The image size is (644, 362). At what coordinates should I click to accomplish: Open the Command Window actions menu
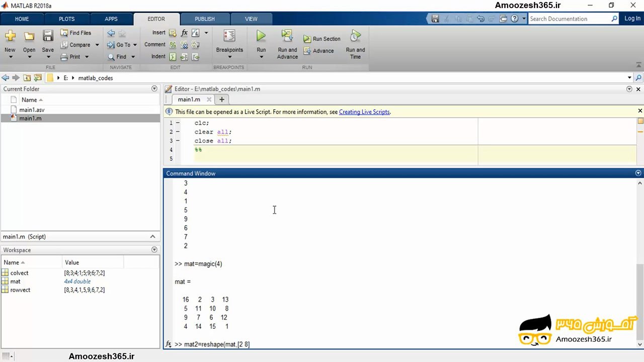[638, 173]
